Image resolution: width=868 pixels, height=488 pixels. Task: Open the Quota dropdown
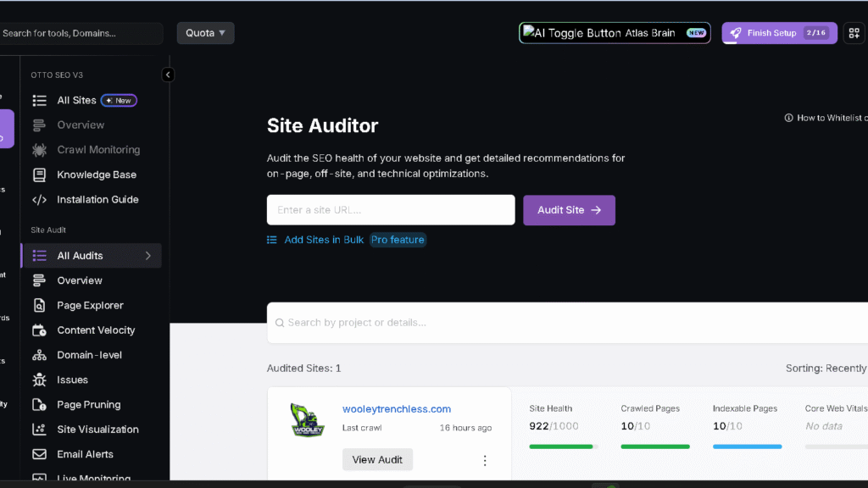[205, 32]
